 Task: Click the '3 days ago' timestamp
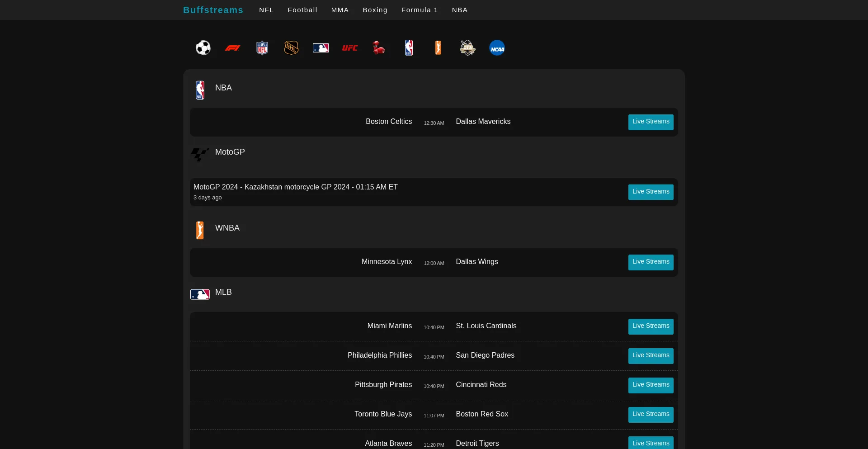tap(208, 198)
